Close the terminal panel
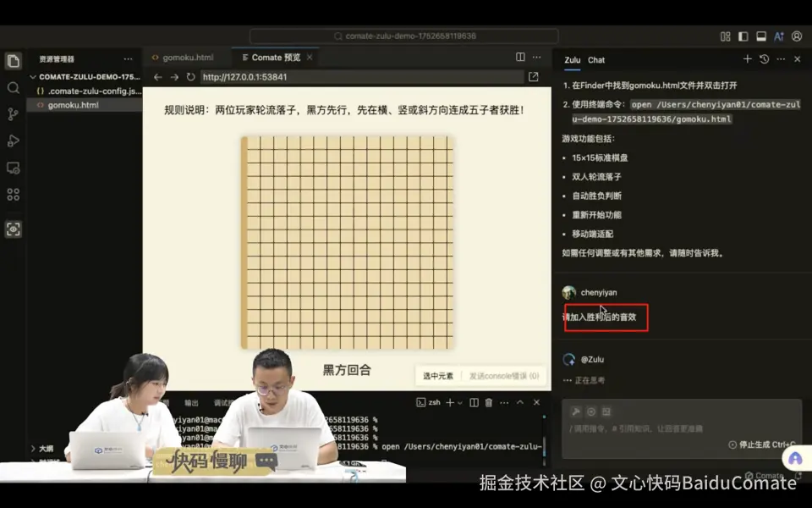This screenshot has width=812, height=508. pos(537,403)
